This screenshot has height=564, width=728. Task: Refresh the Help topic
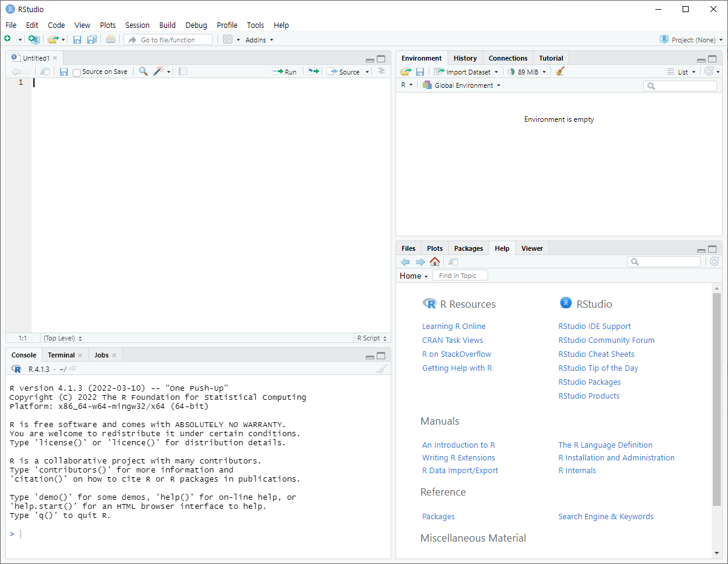pyautogui.click(x=715, y=262)
